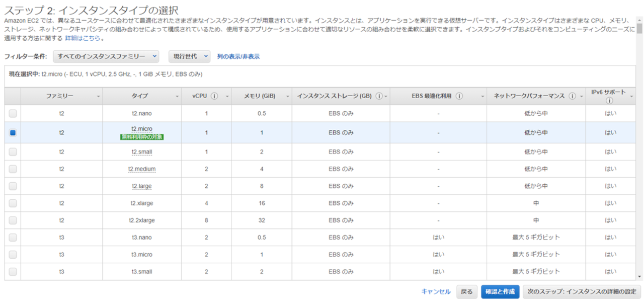Open the 列の表示/非表示 column options

tap(238, 57)
